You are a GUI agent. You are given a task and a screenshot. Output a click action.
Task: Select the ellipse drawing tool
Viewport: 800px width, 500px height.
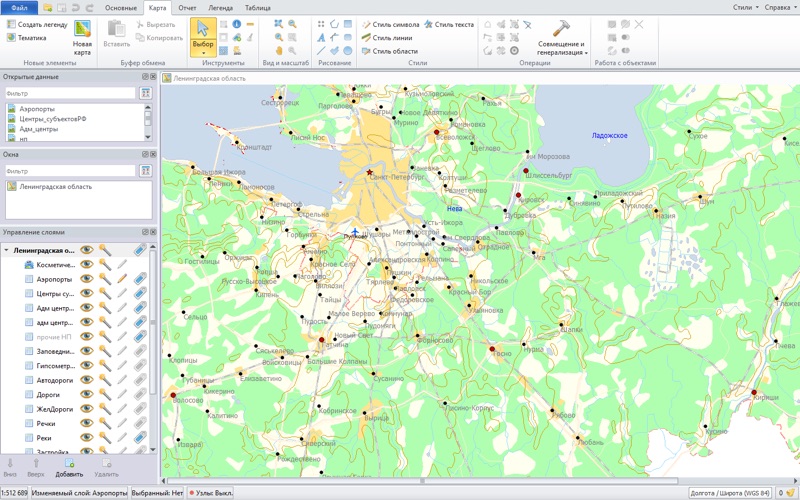pyautogui.click(x=347, y=51)
